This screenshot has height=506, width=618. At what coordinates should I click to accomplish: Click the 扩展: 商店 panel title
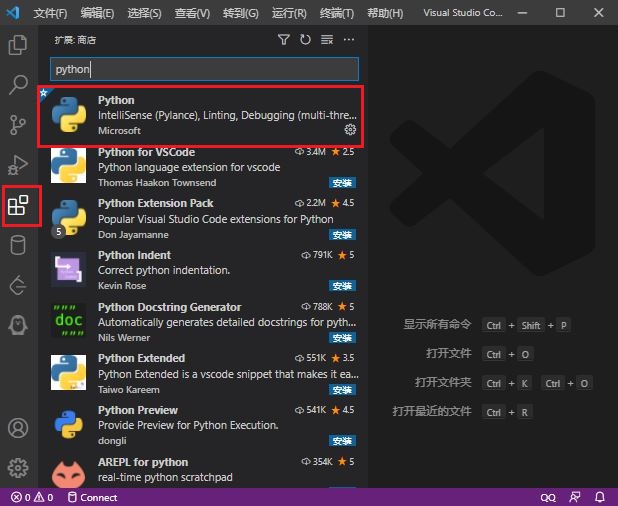(75, 40)
